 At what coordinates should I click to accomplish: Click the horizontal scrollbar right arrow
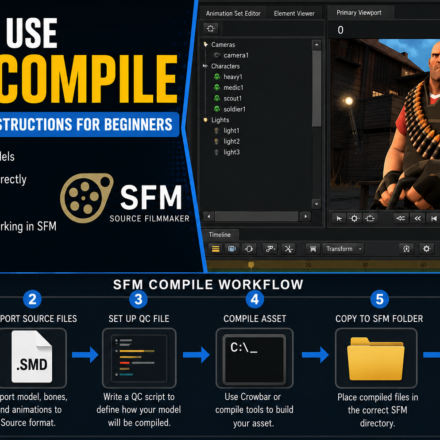(x=305, y=217)
